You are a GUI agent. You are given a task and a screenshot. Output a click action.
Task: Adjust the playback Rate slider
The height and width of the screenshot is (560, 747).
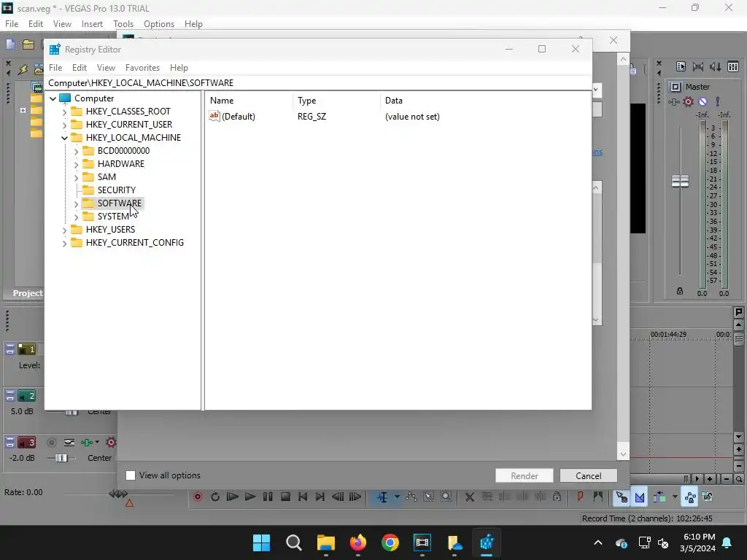118,494
